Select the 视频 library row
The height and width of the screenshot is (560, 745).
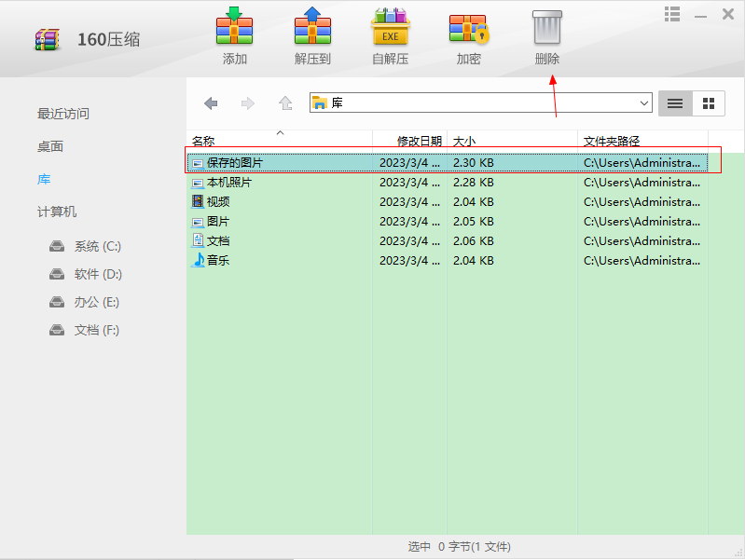[x=448, y=202]
